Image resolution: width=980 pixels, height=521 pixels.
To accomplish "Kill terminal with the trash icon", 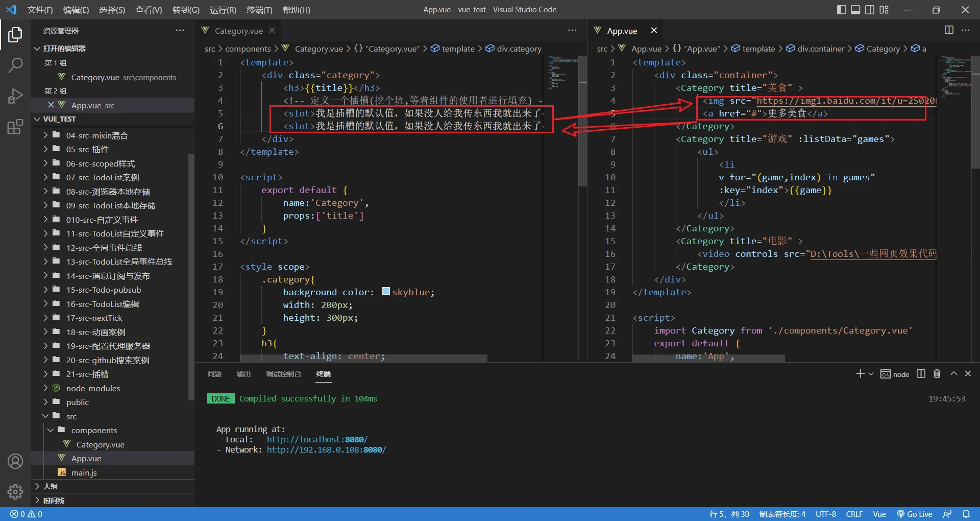I will click(x=937, y=374).
